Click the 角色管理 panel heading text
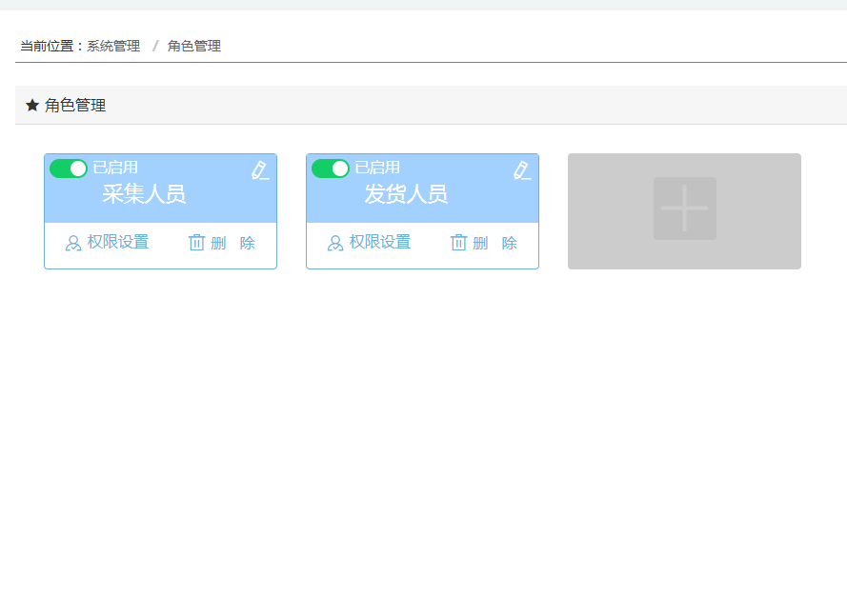This screenshot has width=847, height=616. point(75,106)
